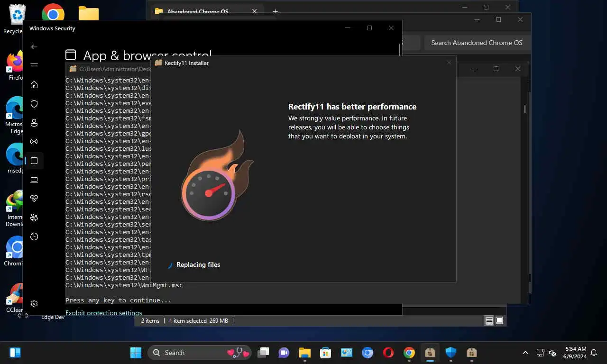
Task: Open Firewall & network protection icon
Action: [x=34, y=142]
